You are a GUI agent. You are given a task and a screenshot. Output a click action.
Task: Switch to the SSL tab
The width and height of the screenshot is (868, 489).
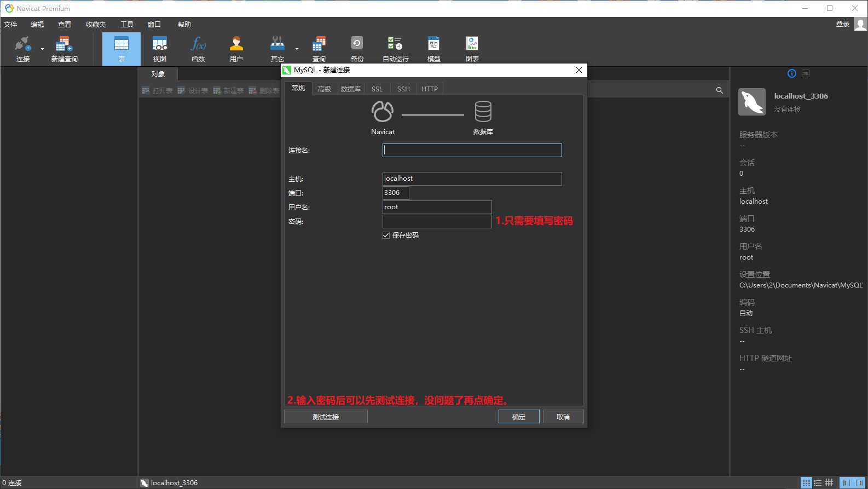pos(377,89)
